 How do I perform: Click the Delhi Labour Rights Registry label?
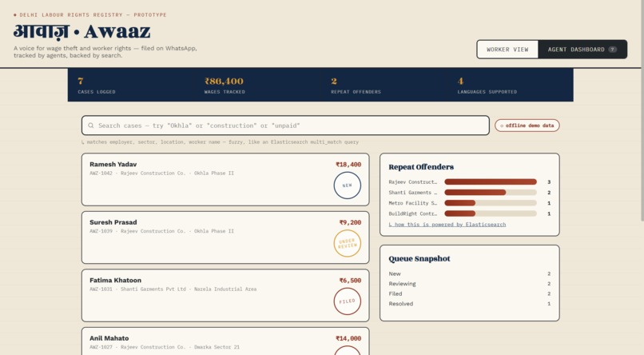point(93,14)
